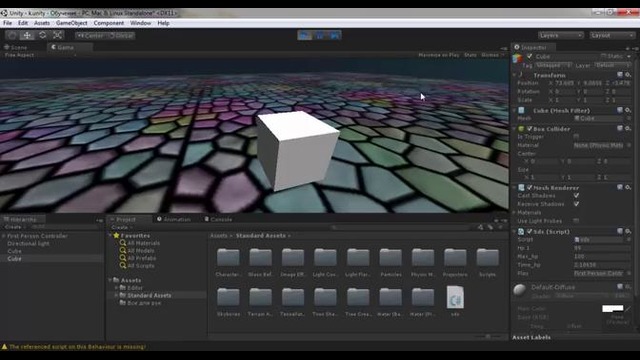Open the Layers dropdown in toolbar
The image size is (640, 360).
pos(560,36)
